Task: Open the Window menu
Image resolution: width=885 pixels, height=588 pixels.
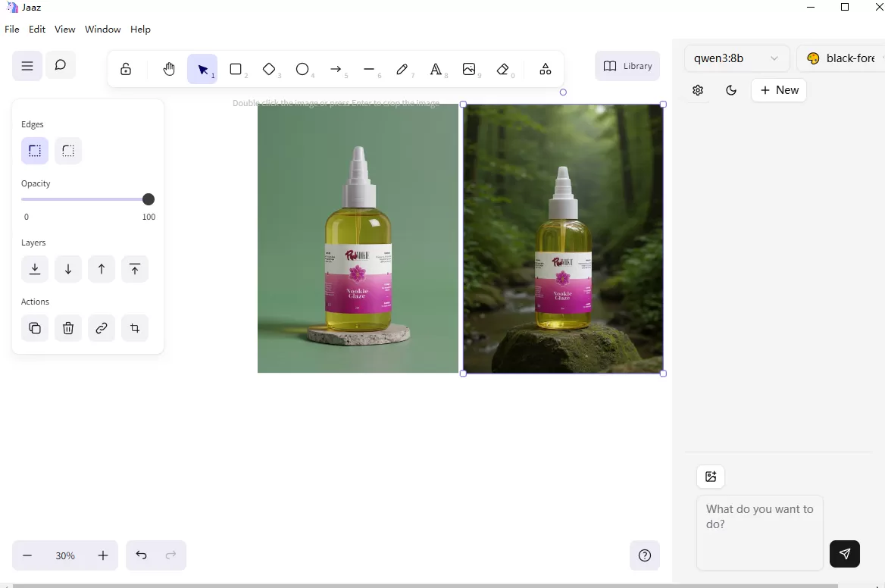Action: 103,30
